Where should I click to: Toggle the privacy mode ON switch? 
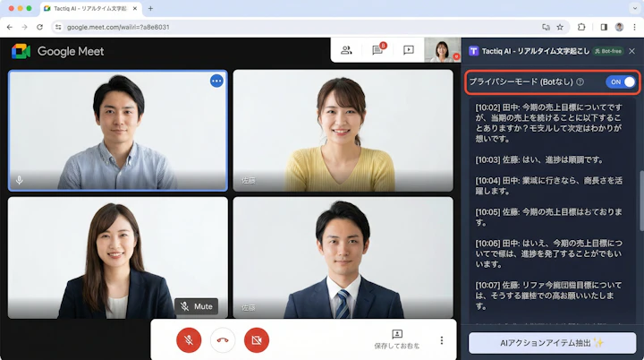pyautogui.click(x=622, y=81)
